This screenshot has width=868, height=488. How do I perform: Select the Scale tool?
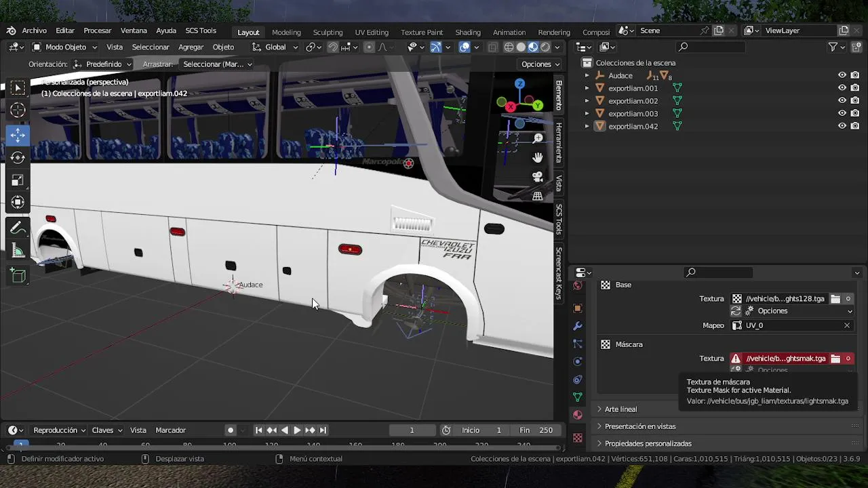coord(18,180)
